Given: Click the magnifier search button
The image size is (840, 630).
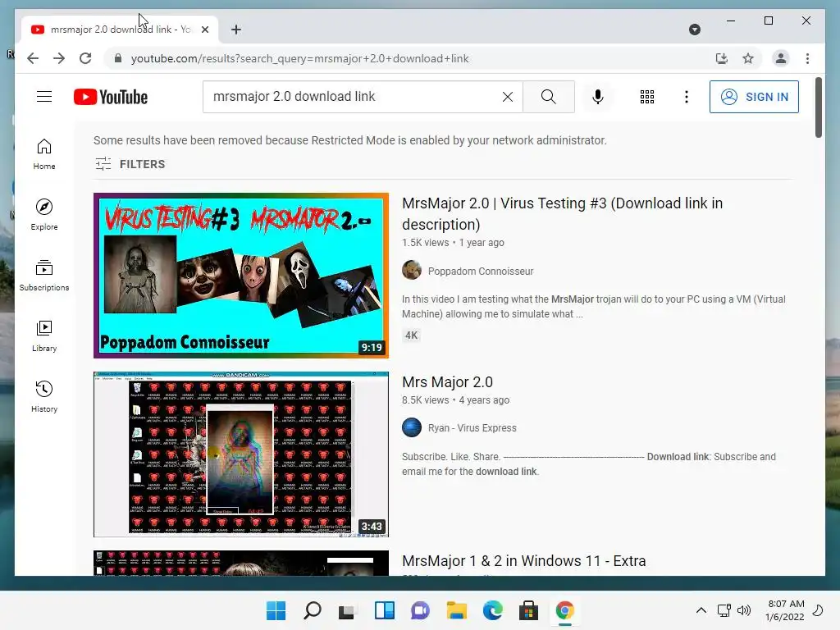Looking at the screenshot, I should point(549,97).
